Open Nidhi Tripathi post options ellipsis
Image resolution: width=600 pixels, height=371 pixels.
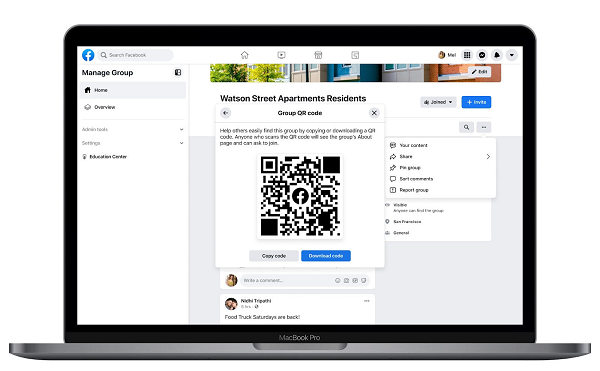[x=367, y=301]
